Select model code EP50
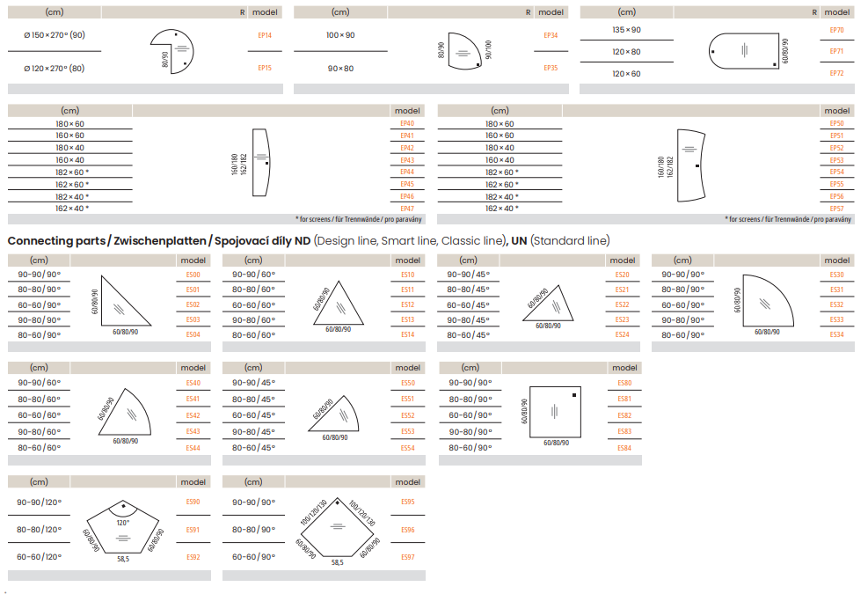The width and height of the screenshot is (868, 594). (837, 123)
